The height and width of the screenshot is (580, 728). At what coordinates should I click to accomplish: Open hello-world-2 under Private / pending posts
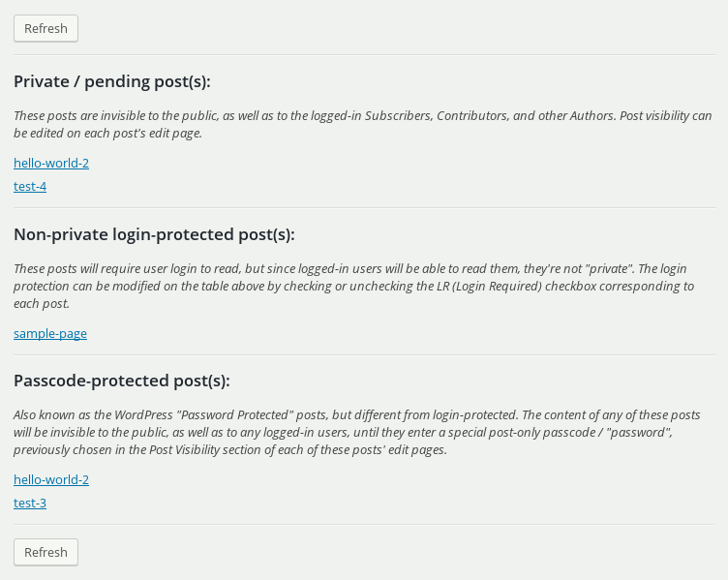(x=51, y=163)
